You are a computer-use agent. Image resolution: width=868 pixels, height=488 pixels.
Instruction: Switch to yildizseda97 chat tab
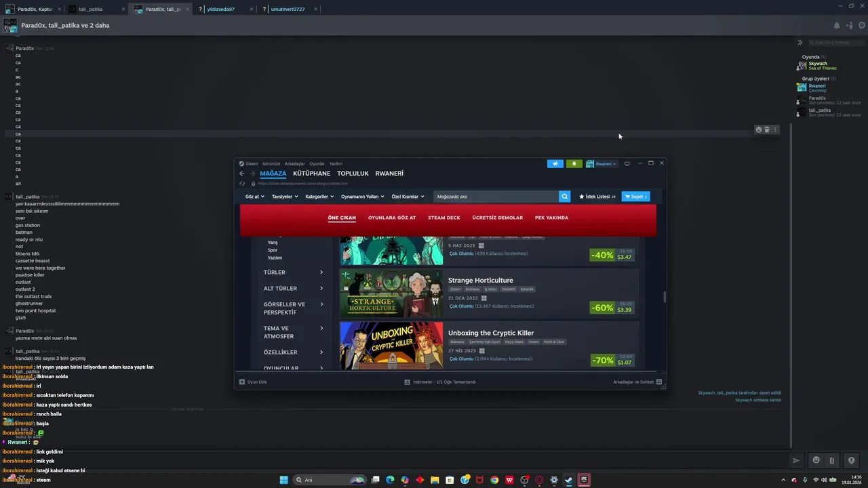(x=220, y=9)
